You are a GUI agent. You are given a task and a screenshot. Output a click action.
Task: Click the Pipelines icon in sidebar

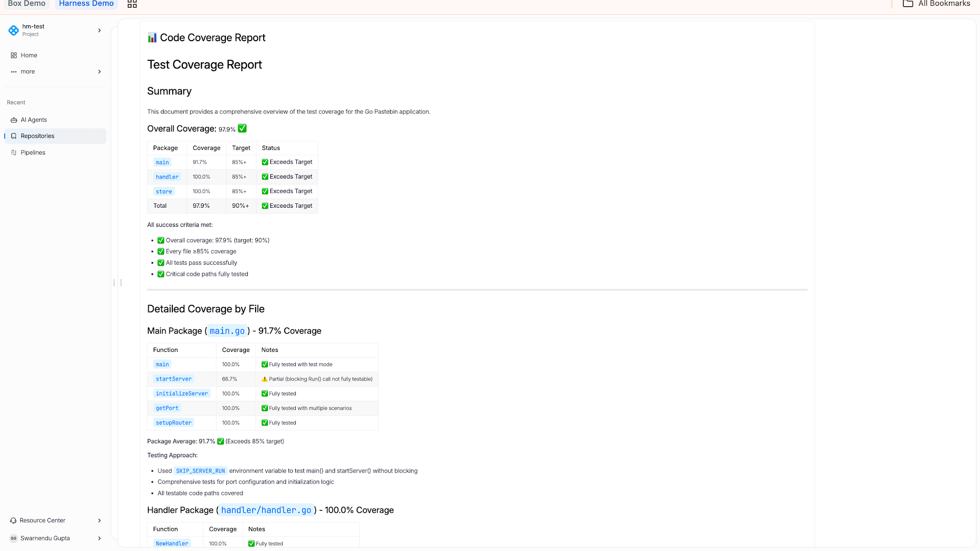[13, 153]
